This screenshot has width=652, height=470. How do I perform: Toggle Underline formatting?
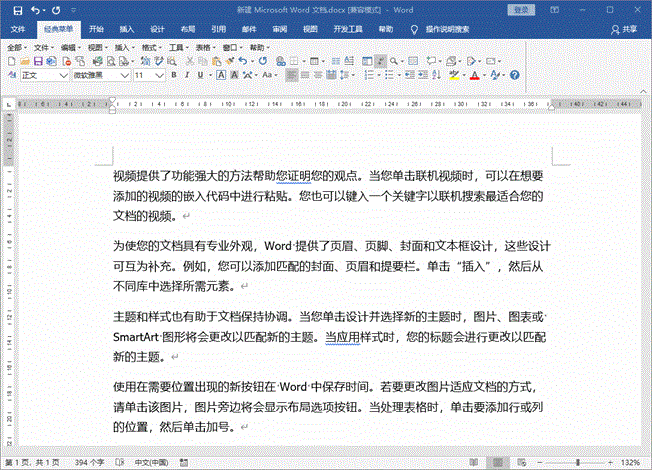click(x=200, y=75)
